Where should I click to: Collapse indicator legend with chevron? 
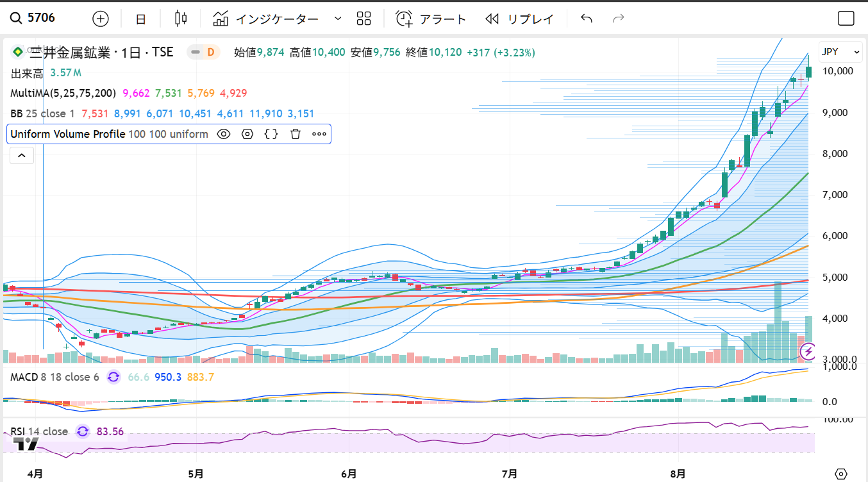point(21,155)
